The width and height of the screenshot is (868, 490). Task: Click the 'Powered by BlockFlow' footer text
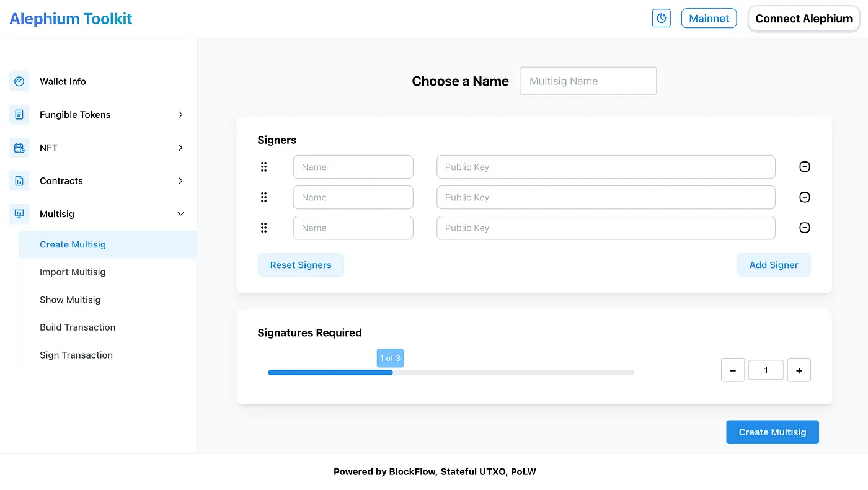(x=435, y=471)
